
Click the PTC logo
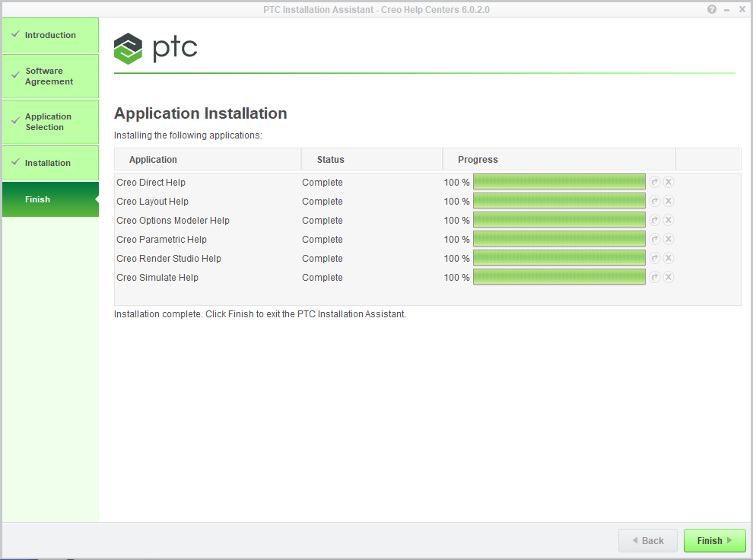tap(156, 48)
